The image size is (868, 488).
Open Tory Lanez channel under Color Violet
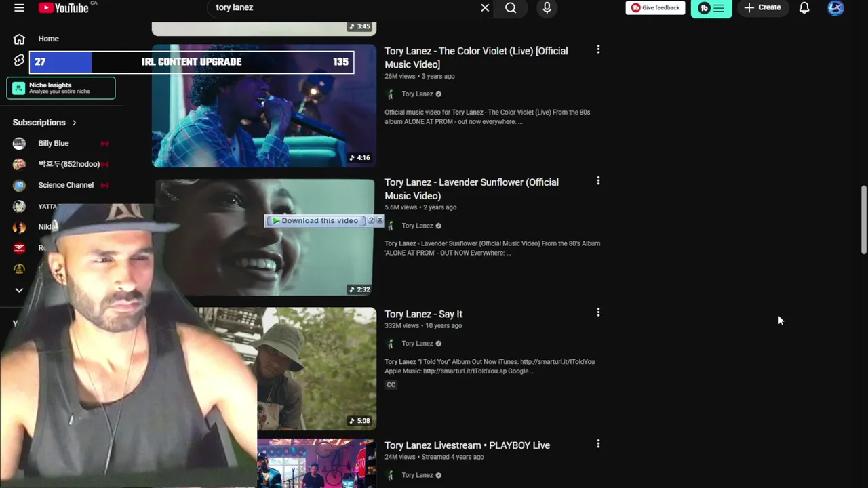coord(417,94)
